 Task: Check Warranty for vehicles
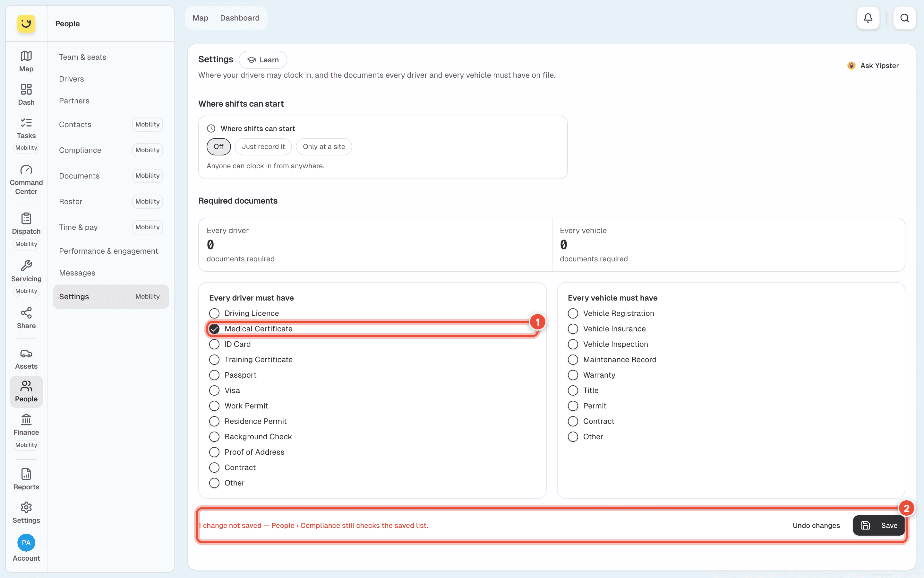573,375
